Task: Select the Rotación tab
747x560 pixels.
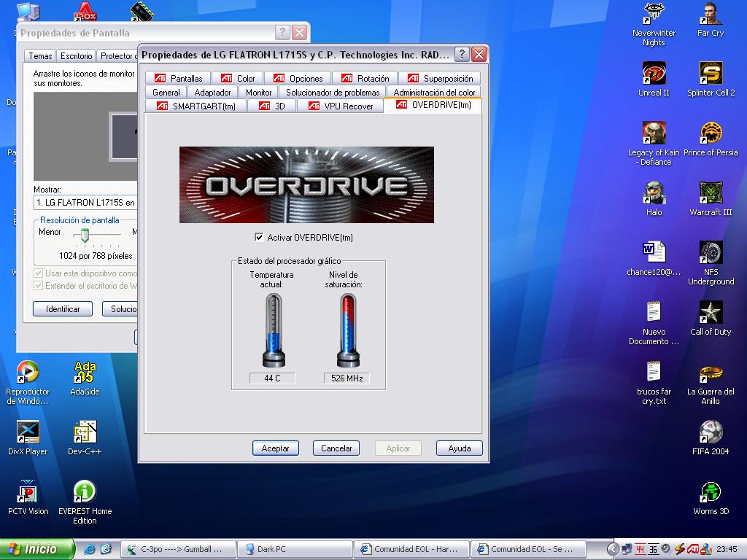Action: click(365, 79)
